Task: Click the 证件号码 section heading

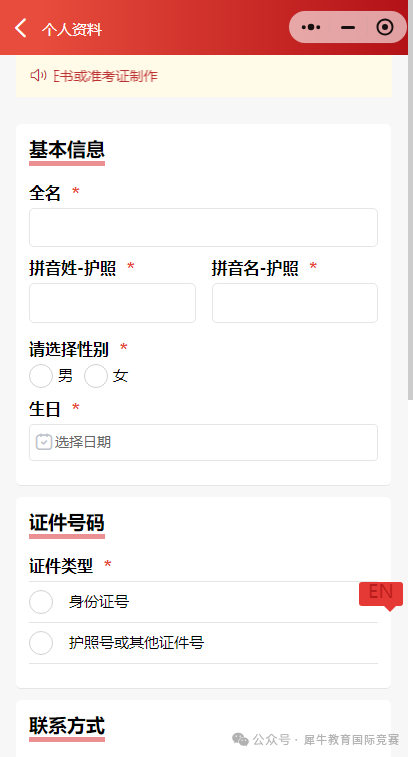Action: click(67, 522)
